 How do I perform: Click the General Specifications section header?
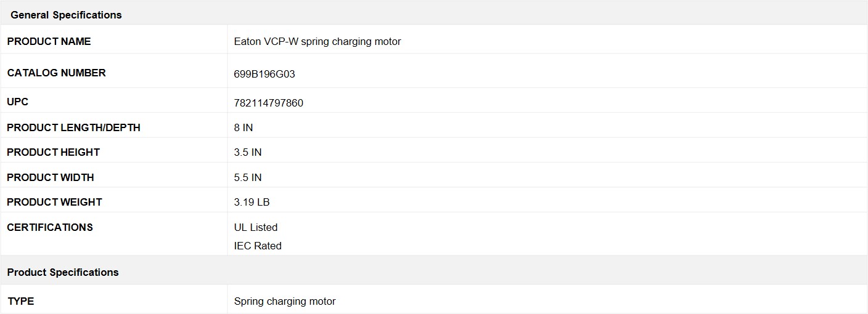pos(434,13)
